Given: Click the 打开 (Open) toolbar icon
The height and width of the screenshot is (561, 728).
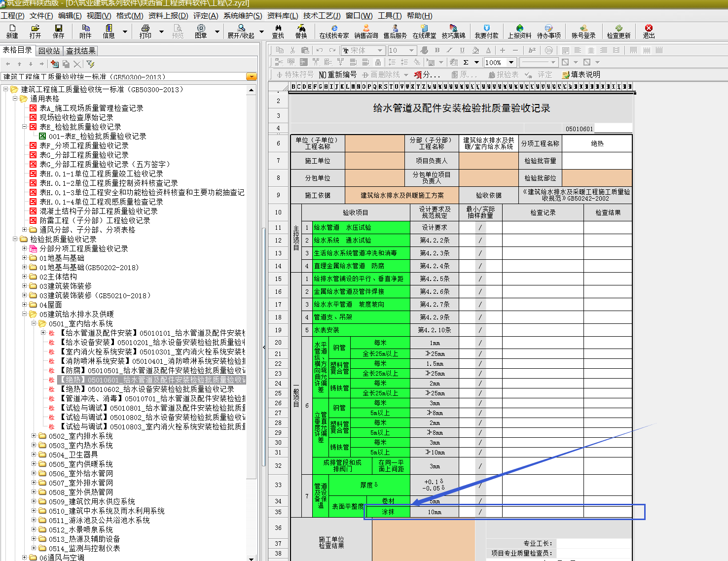Looking at the screenshot, I should pyautogui.click(x=35, y=31).
